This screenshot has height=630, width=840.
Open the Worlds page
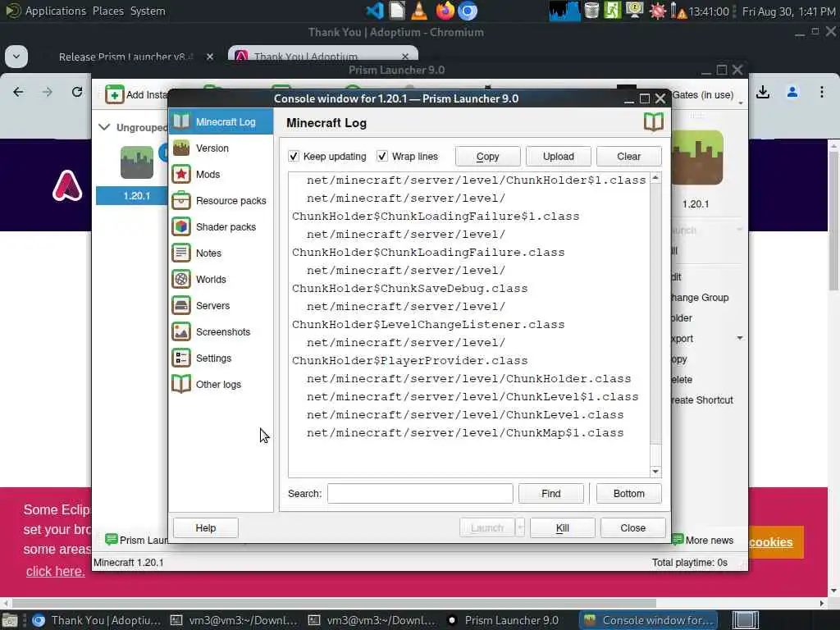tap(221, 279)
